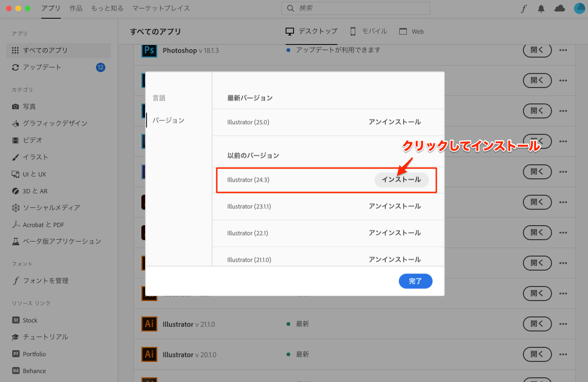
Task: Switch to the モバイル tab
Action: [x=368, y=31]
